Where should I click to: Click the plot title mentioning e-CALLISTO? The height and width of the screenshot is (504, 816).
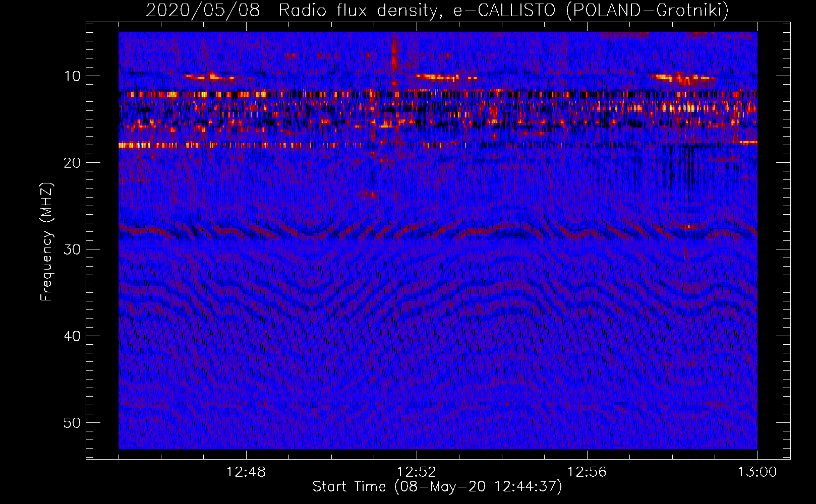click(x=437, y=10)
